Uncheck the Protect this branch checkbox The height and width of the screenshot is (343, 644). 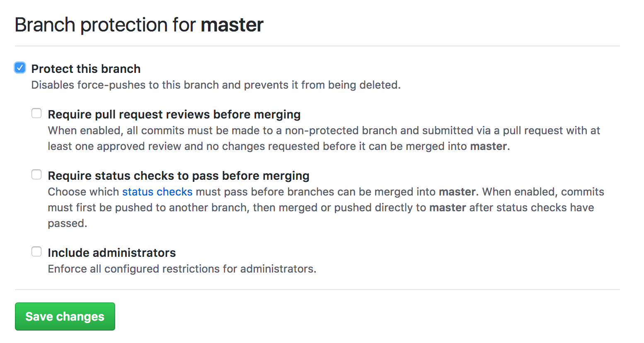coord(20,68)
